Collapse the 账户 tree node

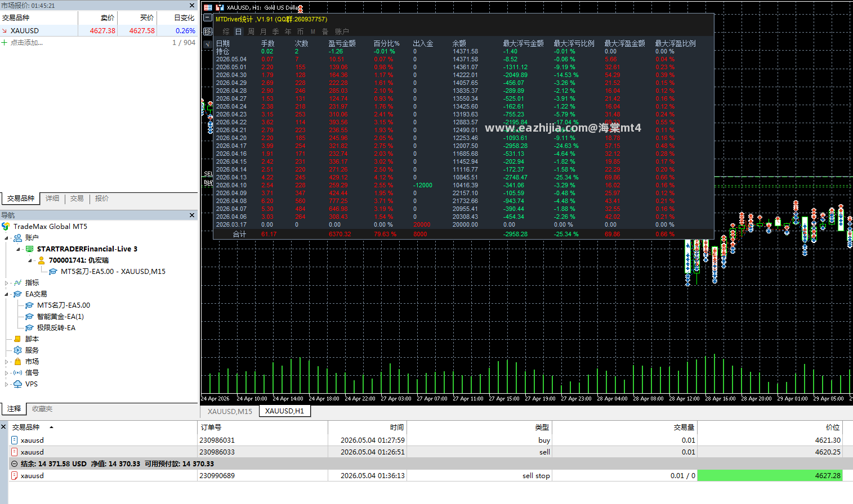pyautogui.click(x=7, y=238)
